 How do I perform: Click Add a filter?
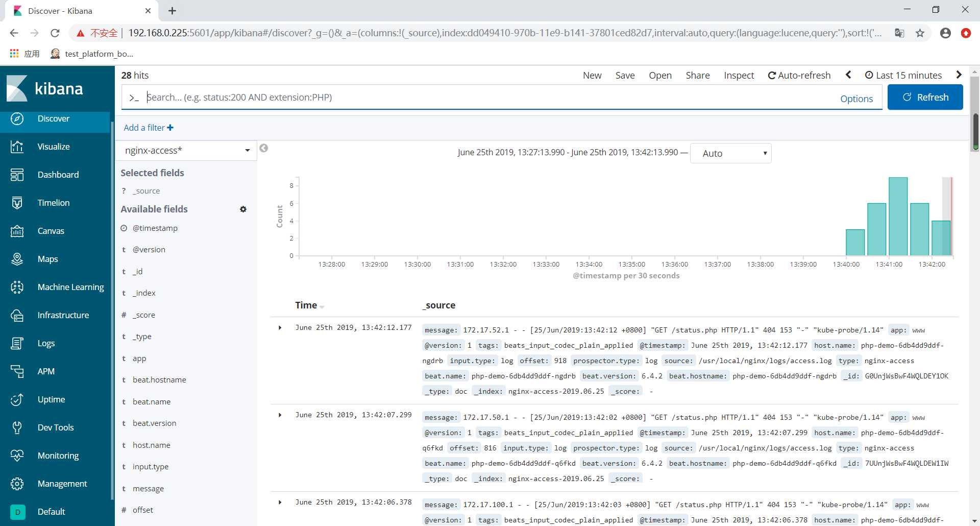tap(149, 128)
